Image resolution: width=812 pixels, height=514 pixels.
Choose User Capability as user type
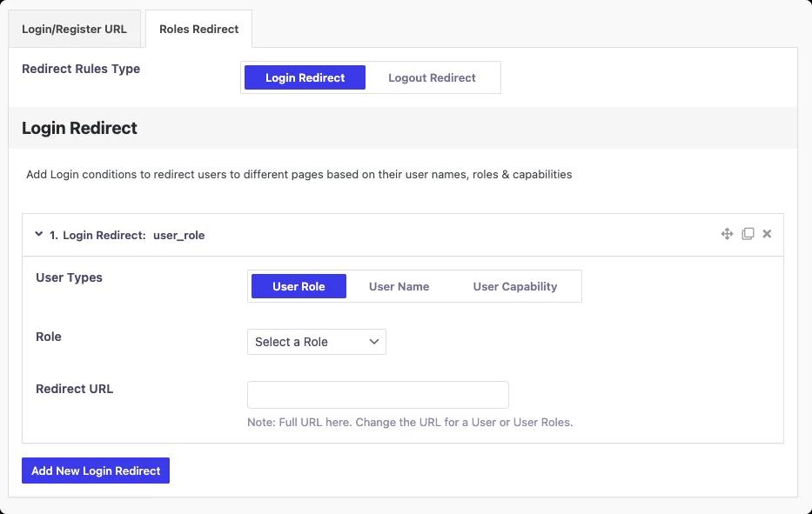pos(514,286)
